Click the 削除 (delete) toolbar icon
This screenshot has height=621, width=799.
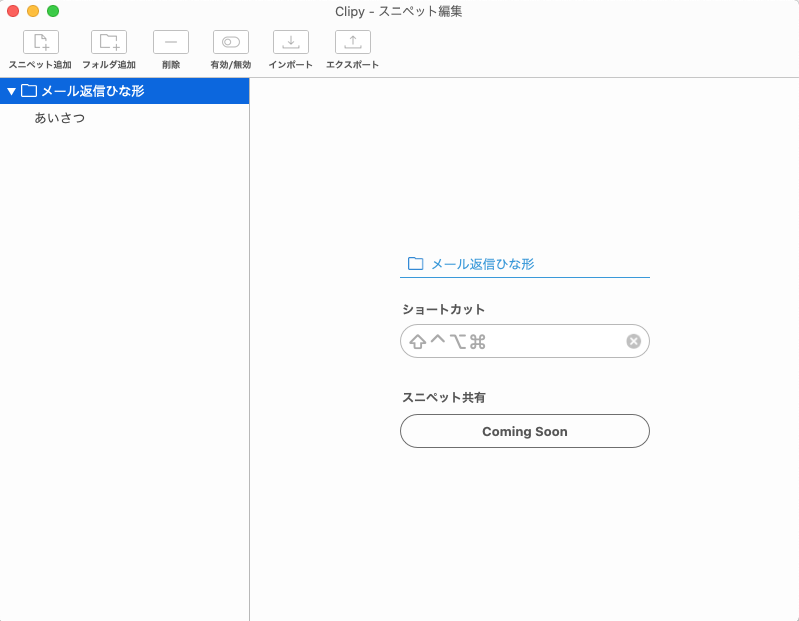[171, 42]
